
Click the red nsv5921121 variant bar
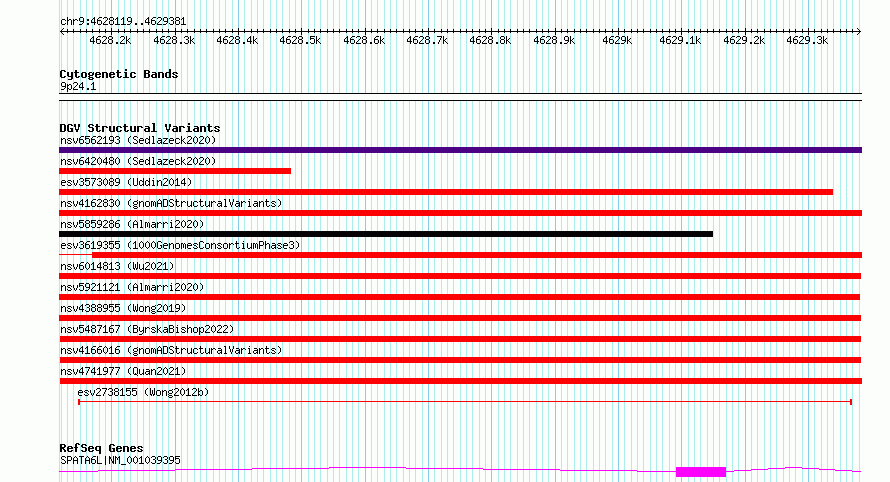pos(460,297)
